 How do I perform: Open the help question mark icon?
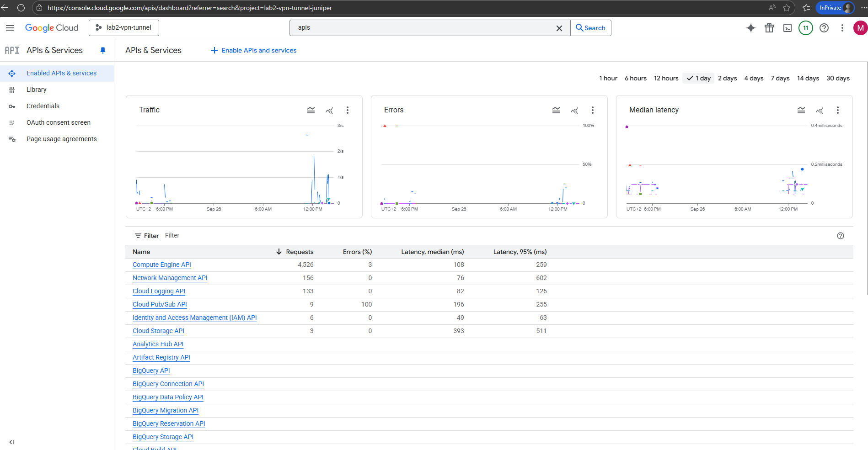(x=824, y=28)
